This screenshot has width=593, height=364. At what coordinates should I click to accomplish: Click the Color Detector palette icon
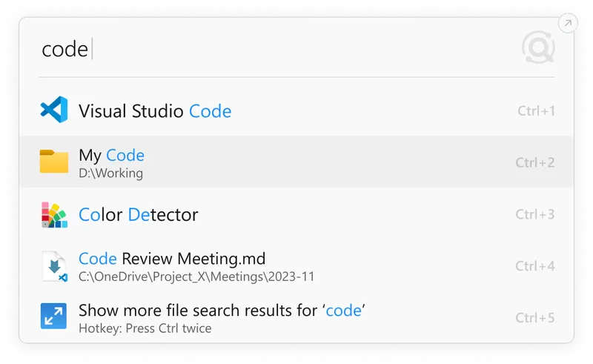pos(54,214)
